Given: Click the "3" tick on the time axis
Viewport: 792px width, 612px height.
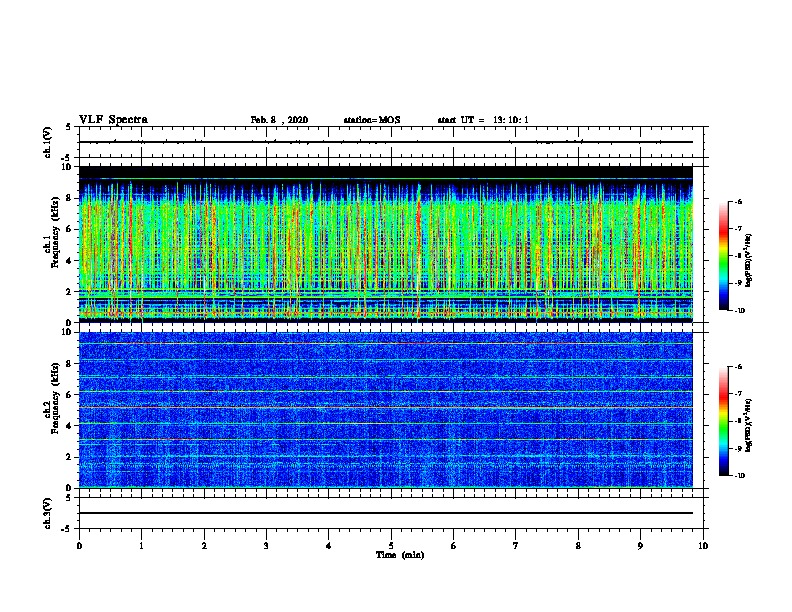Looking at the screenshot, I should pyautogui.click(x=266, y=546).
